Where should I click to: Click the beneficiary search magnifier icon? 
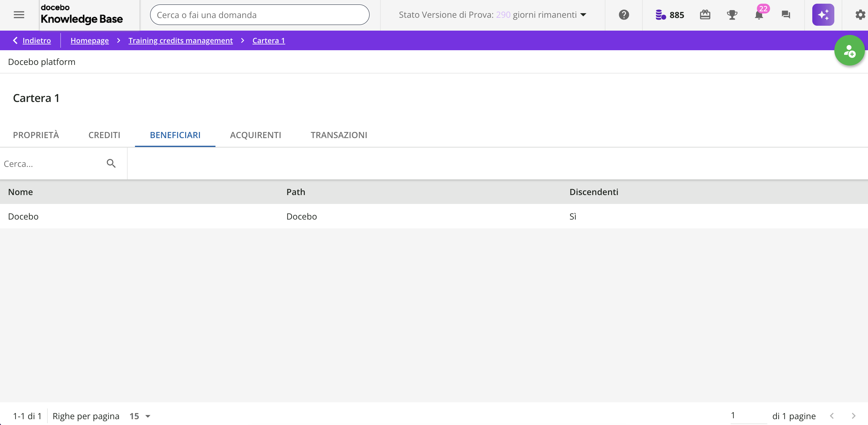[111, 164]
